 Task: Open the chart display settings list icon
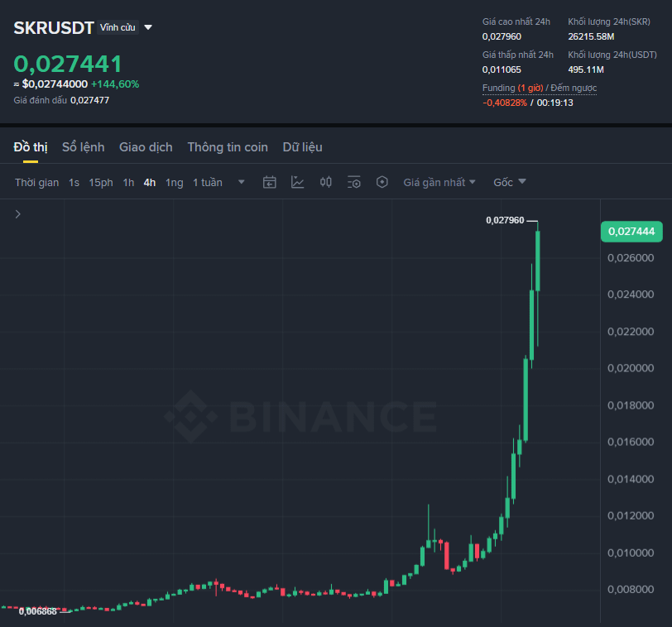click(x=353, y=183)
